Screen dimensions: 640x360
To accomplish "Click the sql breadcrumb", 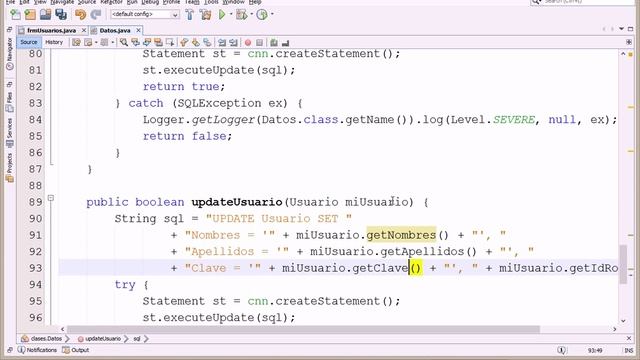I will pyautogui.click(x=137, y=339).
